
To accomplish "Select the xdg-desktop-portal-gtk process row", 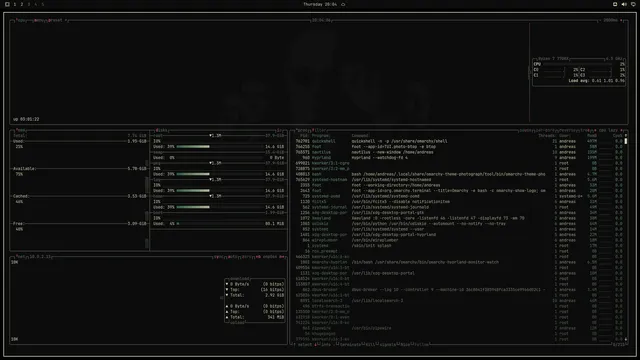I will point(458,213).
